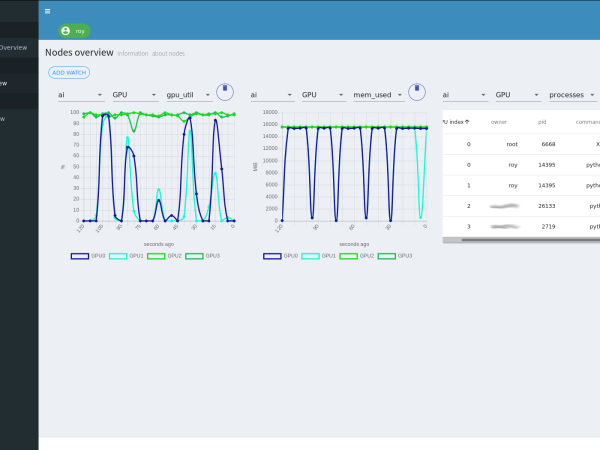Toggle the hamburger menu in top bar
The image size is (600, 450).
(x=47, y=11)
